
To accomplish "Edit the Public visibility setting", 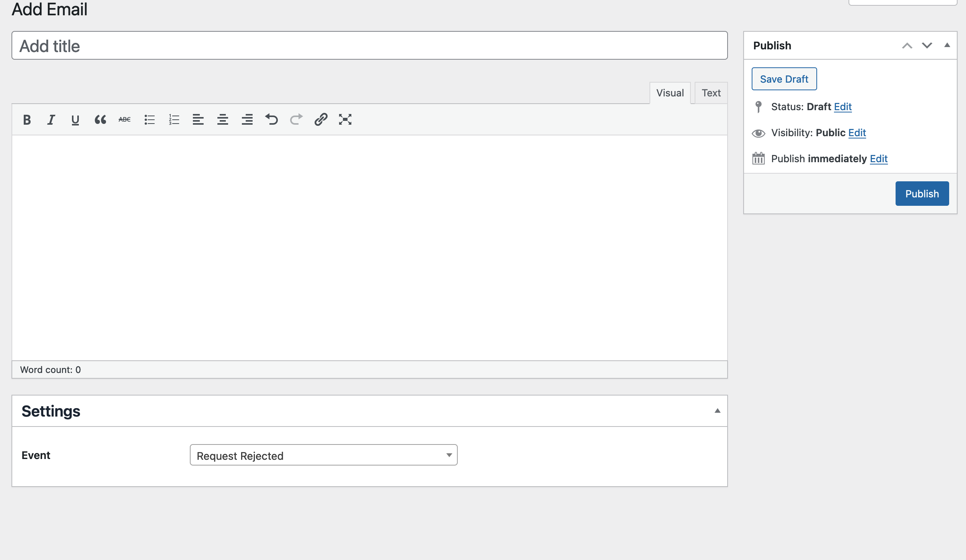I will [857, 133].
